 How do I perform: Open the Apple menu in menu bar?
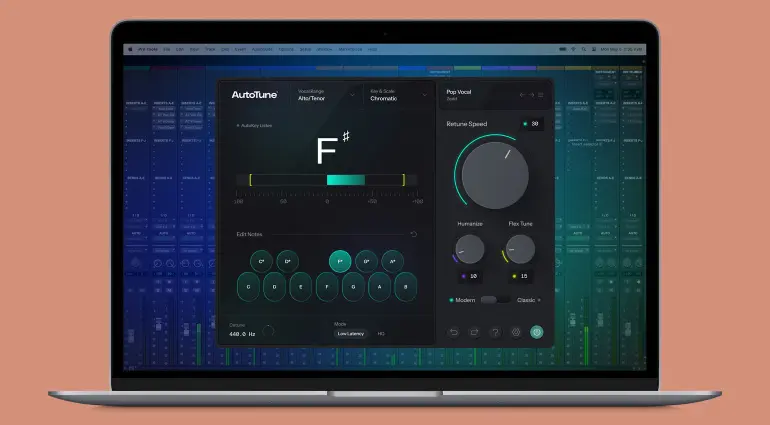[x=130, y=48]
